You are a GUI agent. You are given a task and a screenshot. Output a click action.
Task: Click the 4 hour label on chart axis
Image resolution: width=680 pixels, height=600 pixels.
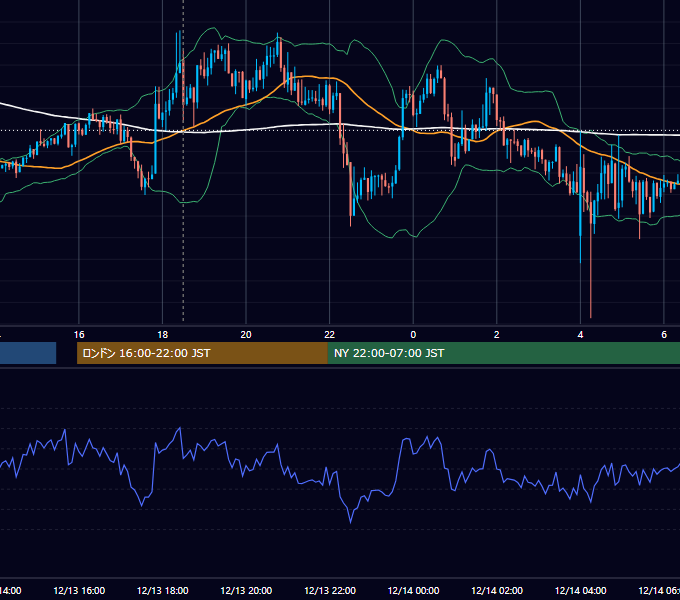point(580,335)
